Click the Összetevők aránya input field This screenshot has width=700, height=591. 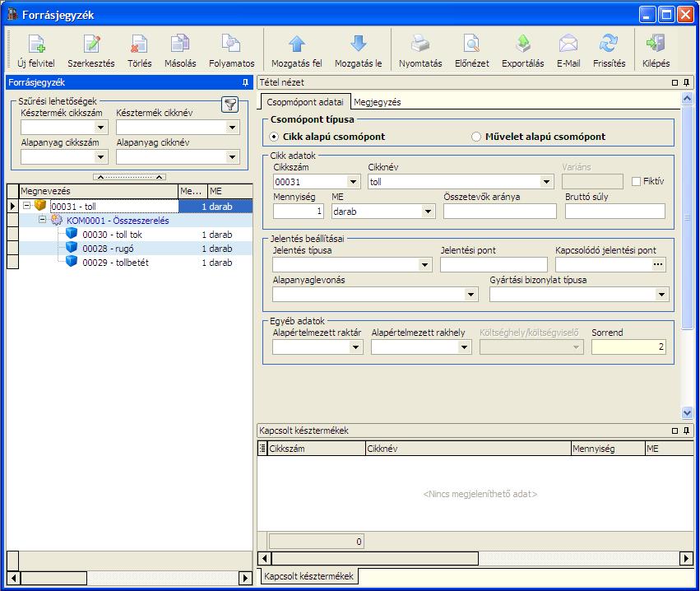tap(499, 212)
